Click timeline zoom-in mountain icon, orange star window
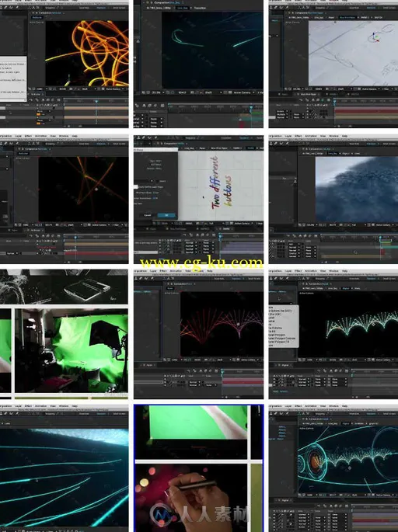This screenshot has height=532, width=398. point(80,261)
